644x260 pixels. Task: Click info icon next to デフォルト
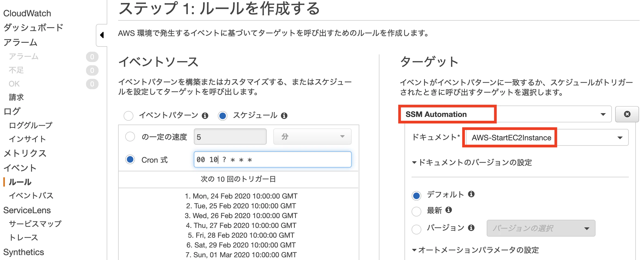click(x=471, y=194)
